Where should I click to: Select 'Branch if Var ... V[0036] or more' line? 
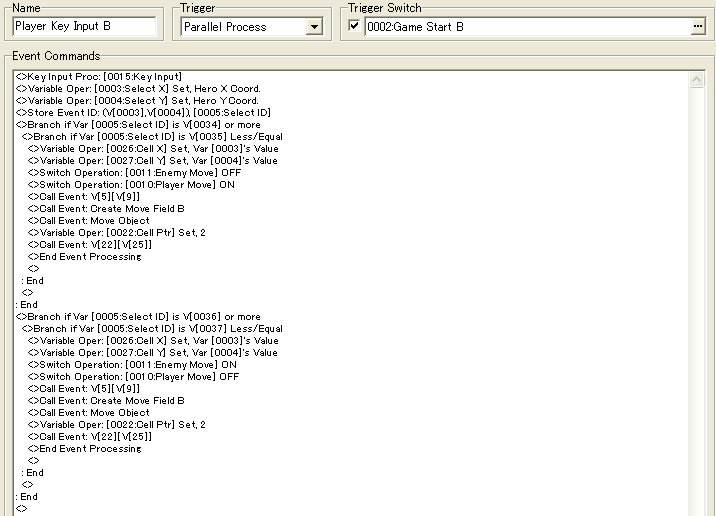138,316
